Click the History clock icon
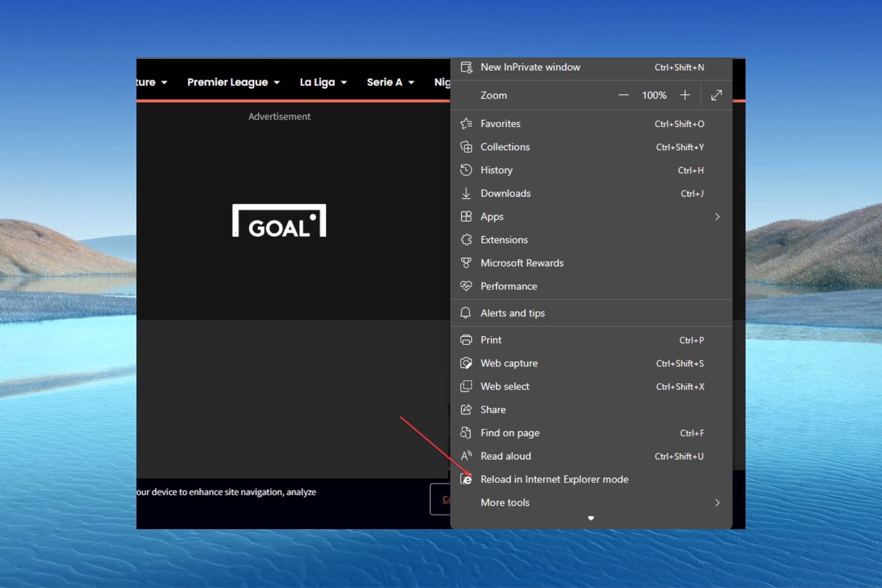The width and height of the screenshot is (882, 588). (x=466, y=170)
